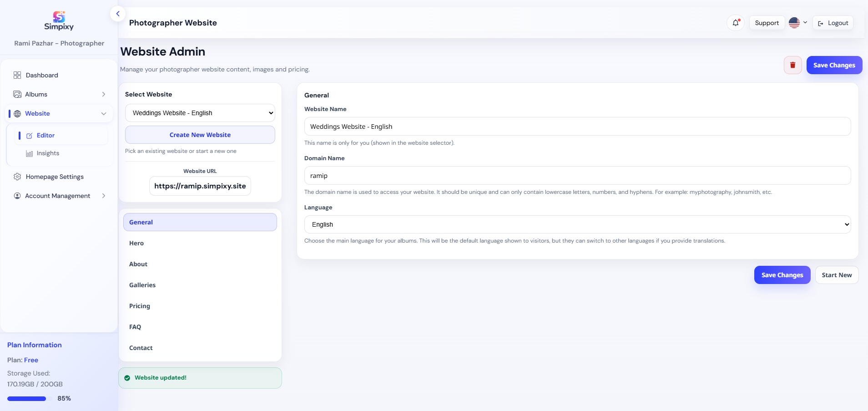Select the Dashboard icon in the sidebar
The height and width of the screenshot is (411, 868).
click(17, 75)
